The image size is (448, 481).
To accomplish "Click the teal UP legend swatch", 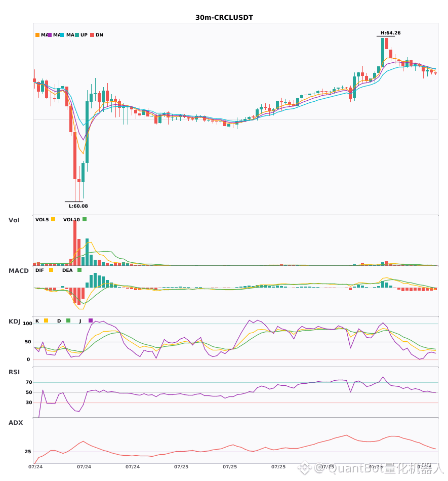I will [77, 35].
